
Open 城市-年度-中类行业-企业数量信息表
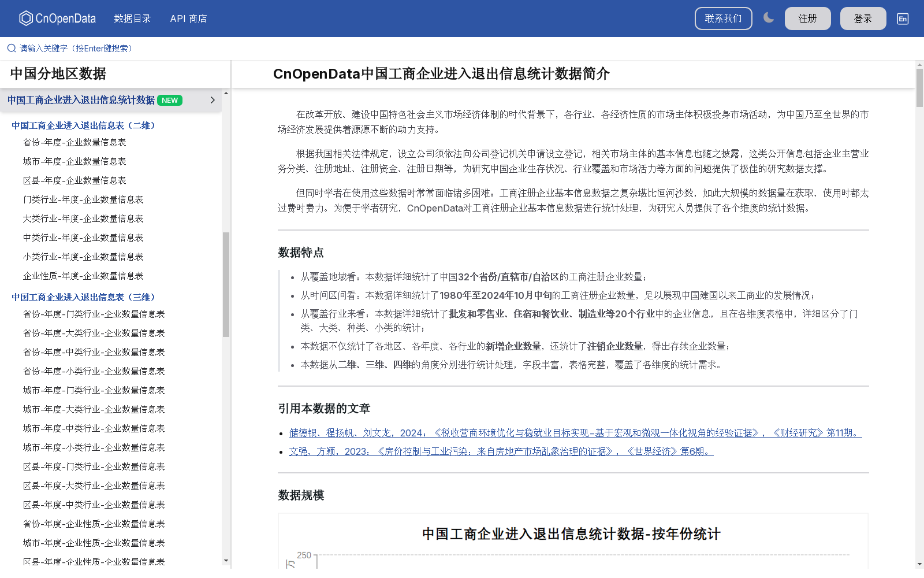[x=94, y=428]
